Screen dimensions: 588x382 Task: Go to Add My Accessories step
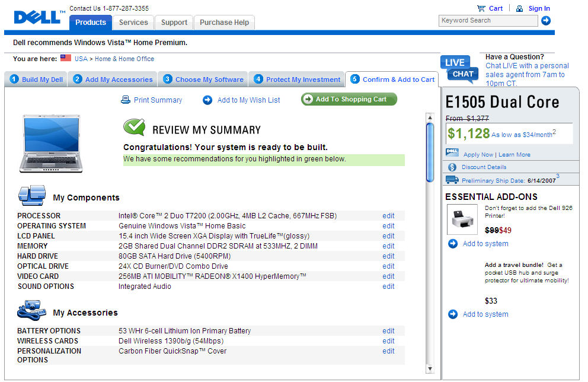coord(113,79)
